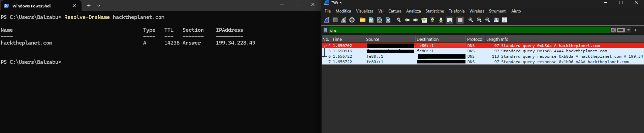
Task: Open the recent filters dropdown arrow
Action: (x=629, y=30)
